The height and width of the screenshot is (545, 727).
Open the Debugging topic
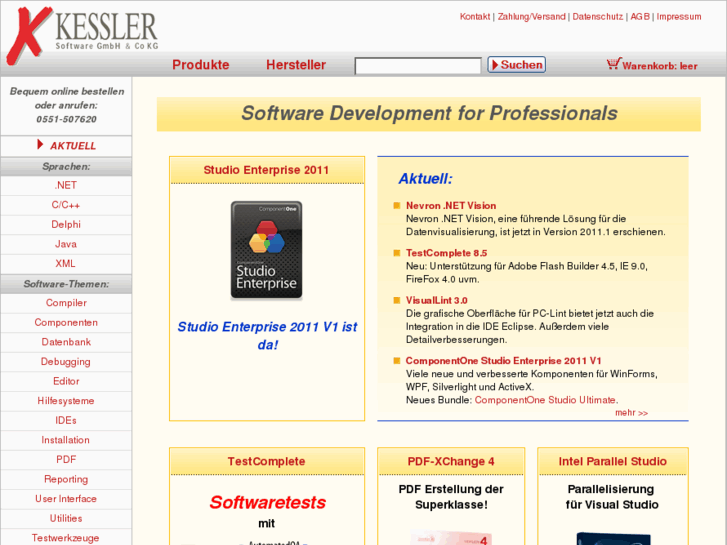click(66, 362)
